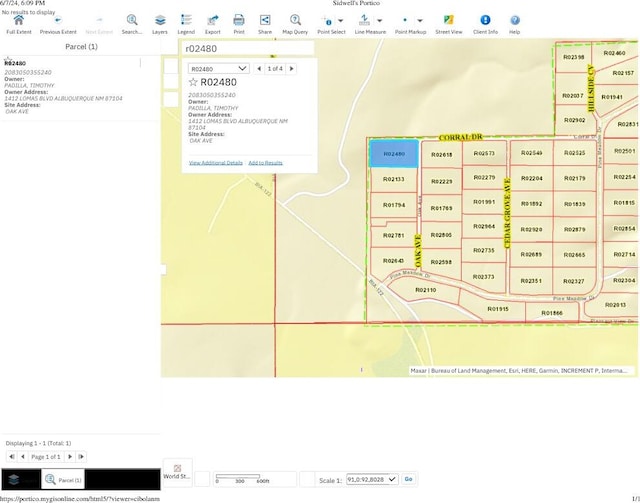Switch to the Parcel (1) results tab
The width and height of the screenshot is (640, 503).
click(x=63, y=480)
